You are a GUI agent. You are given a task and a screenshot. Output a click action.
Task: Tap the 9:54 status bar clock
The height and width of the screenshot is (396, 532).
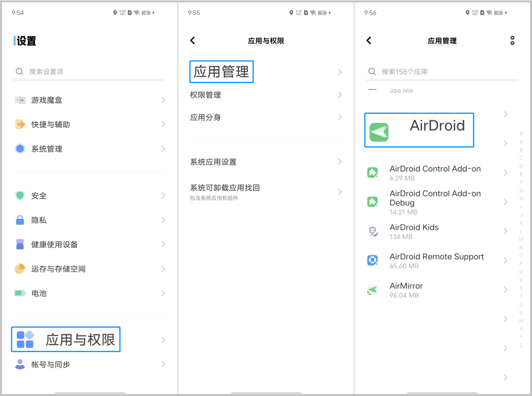click(x=18, y=13)
